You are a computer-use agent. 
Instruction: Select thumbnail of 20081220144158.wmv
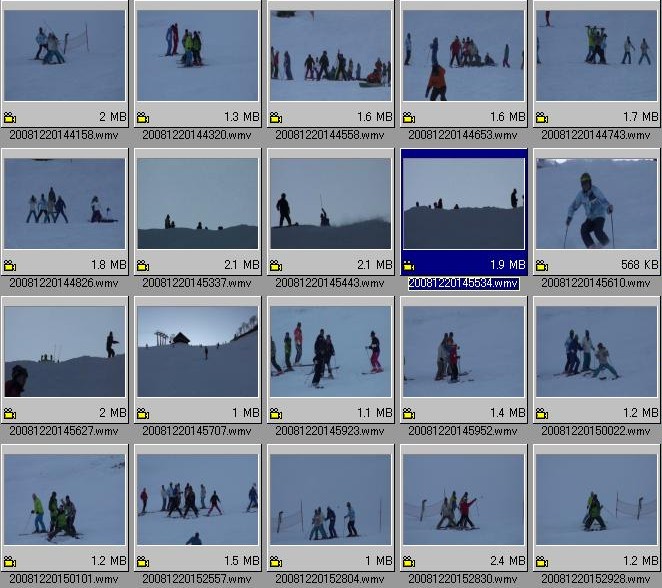(65, 55)
